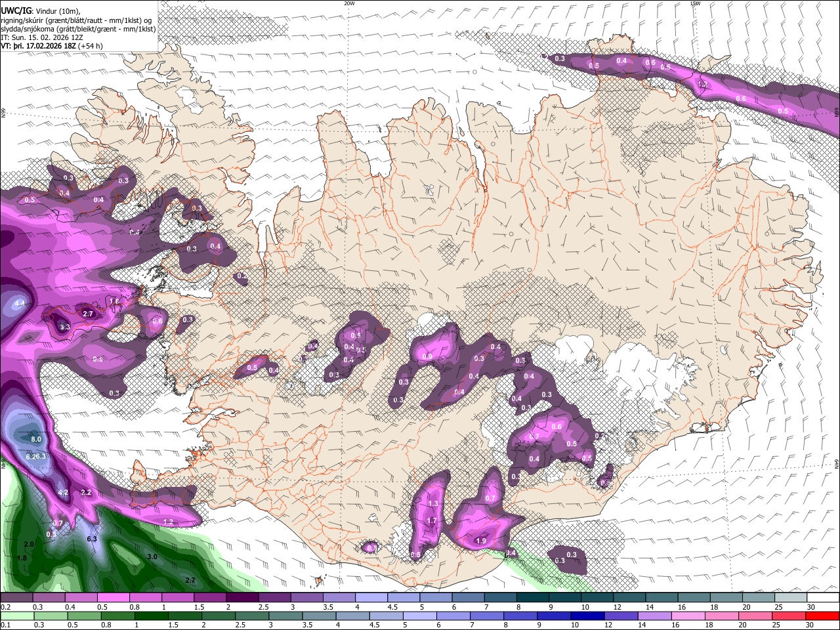Select the '4.4' value at the western map edge
840x630 pixels.
(20, 303)
